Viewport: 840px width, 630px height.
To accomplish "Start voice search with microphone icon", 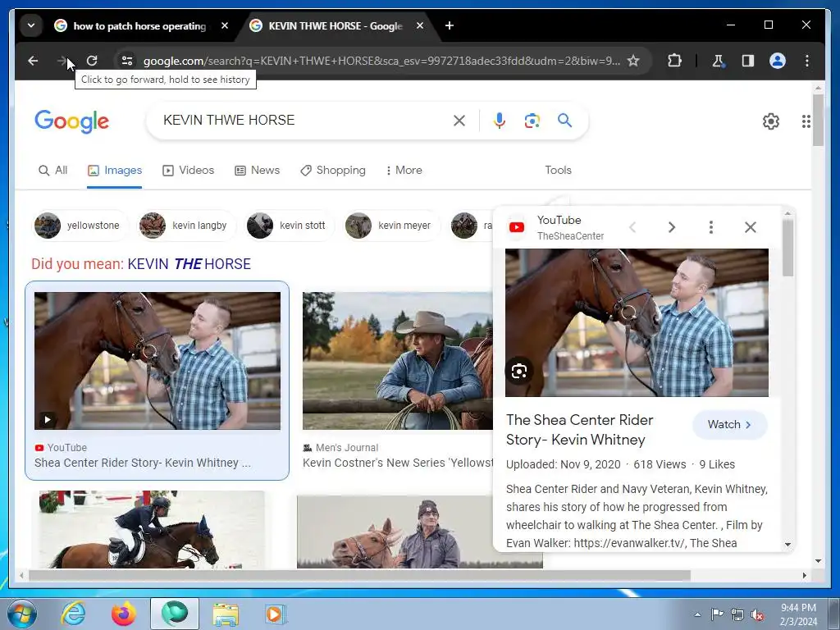I will (x=500, y=121).
